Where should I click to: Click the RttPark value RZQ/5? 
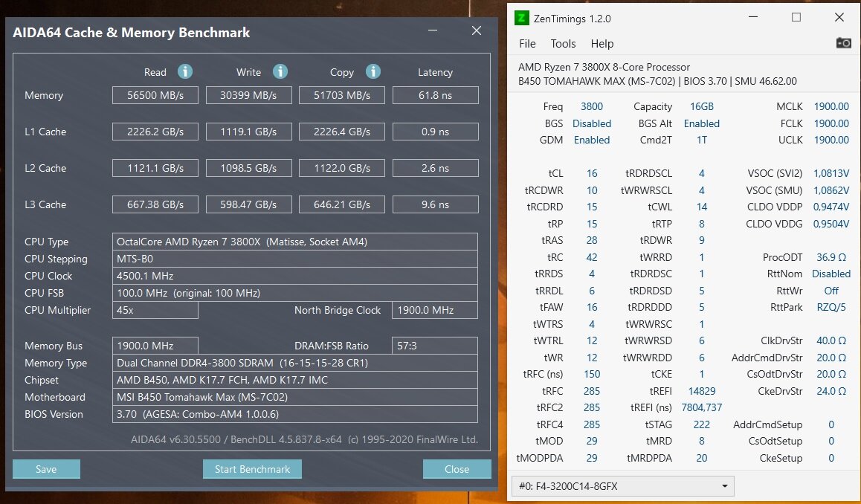pos(831,307)
